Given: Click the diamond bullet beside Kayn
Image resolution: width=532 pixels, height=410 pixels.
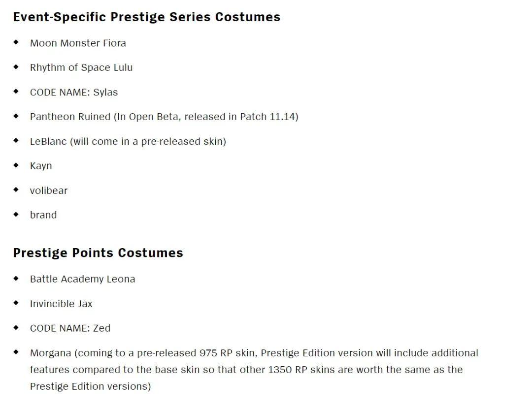Looking at the screenshot, I should pos(16,165).
